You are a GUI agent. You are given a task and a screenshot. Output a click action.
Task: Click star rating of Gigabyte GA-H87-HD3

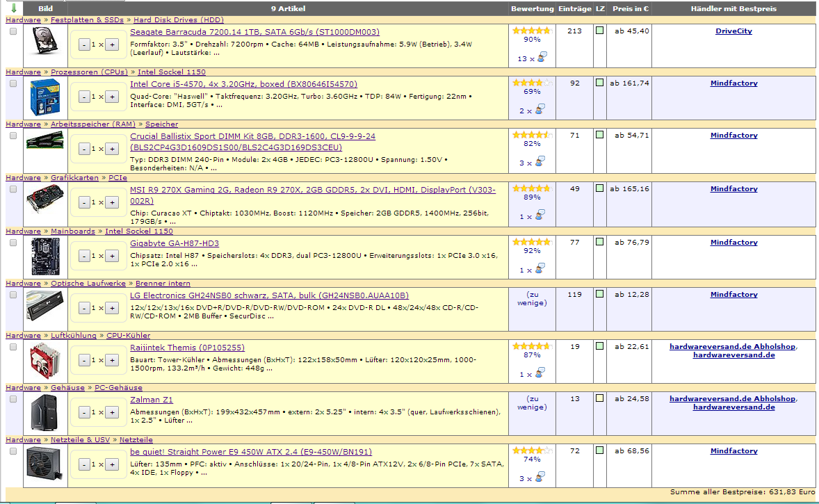[x=532, y=242]
